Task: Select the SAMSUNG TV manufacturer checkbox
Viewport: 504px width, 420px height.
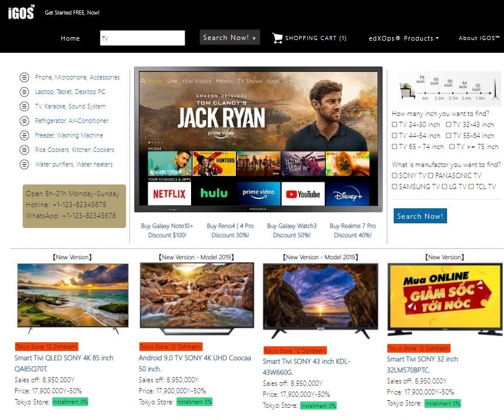Action: pyautogui.click(x=394, y=187)
